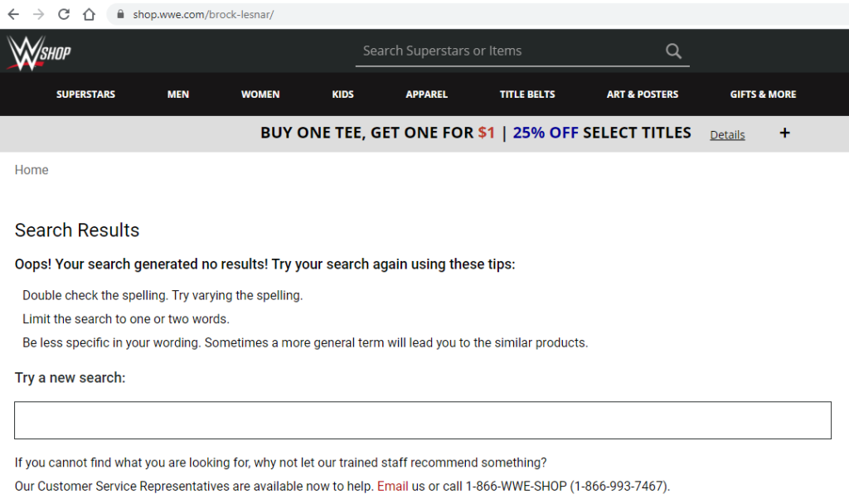Open the Men menu
The width and height of the screenshot is (849, 504).
[178, 94]
